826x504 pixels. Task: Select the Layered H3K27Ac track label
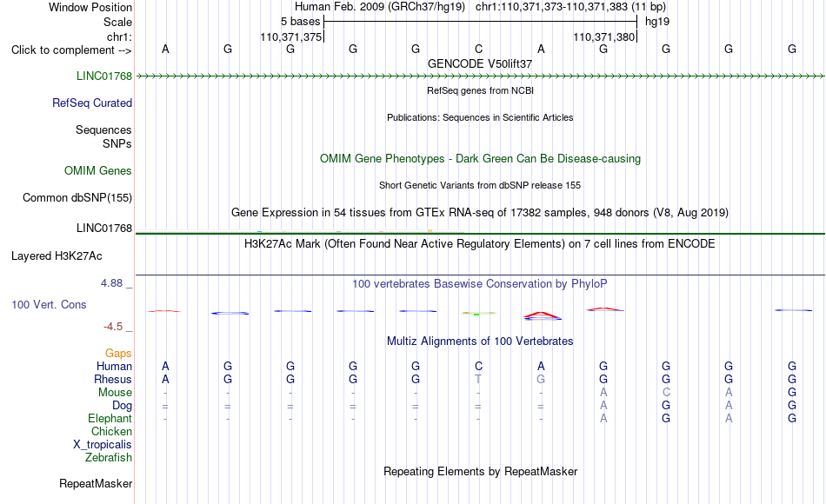[x=57, y=256]
